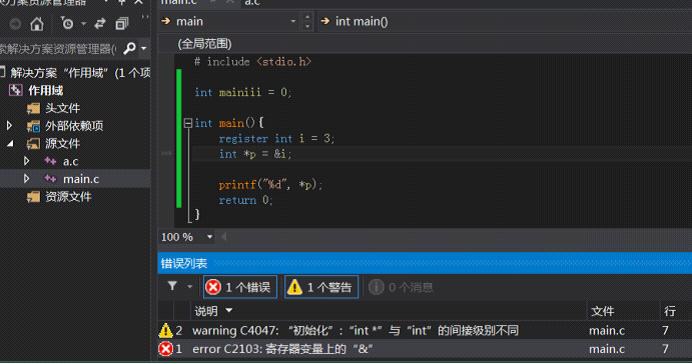The image size is (692, 364).
Task: Click the red error icon on the C2103 row
Action: [166, 349]
